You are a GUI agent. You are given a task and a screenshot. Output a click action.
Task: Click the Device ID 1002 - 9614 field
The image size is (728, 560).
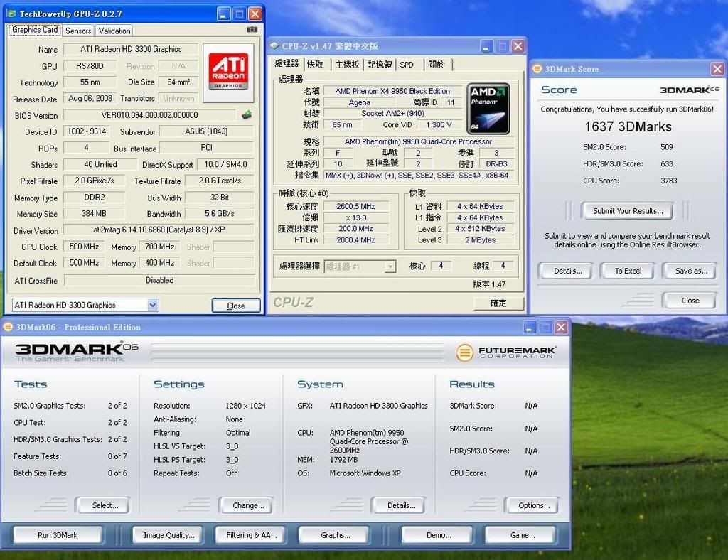click(x=87, y=131)
